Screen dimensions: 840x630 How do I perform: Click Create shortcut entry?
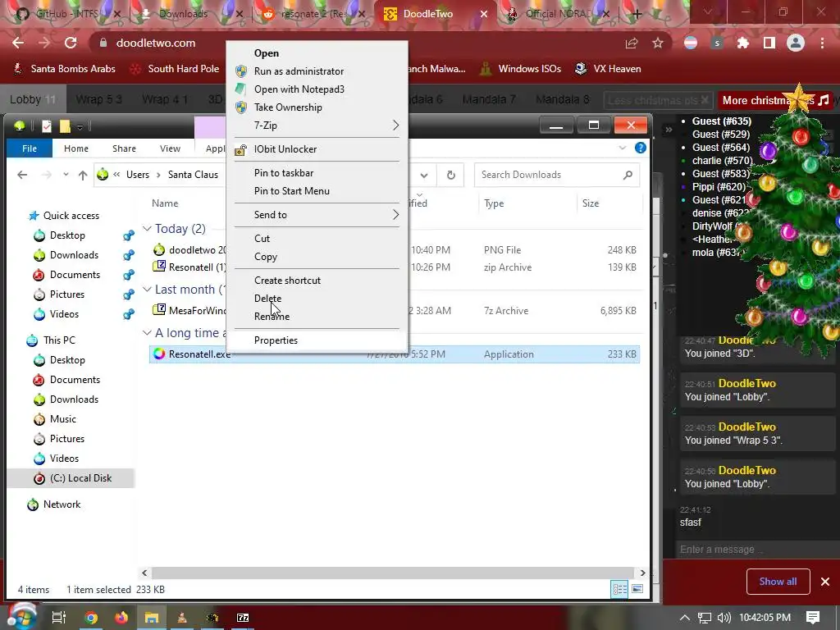point(287,281)
